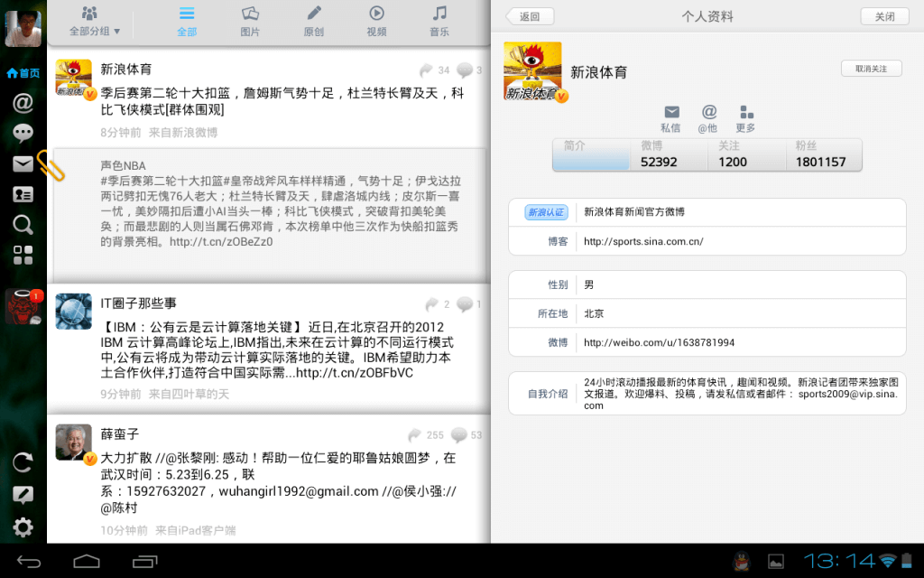Send a 私信 private message

670,118
